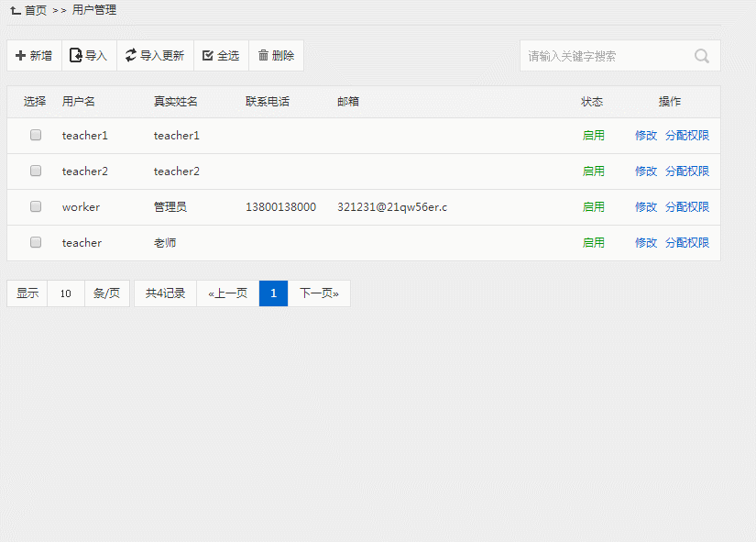Focus the keyword search input field
The image size is (756, 542).
605,56
